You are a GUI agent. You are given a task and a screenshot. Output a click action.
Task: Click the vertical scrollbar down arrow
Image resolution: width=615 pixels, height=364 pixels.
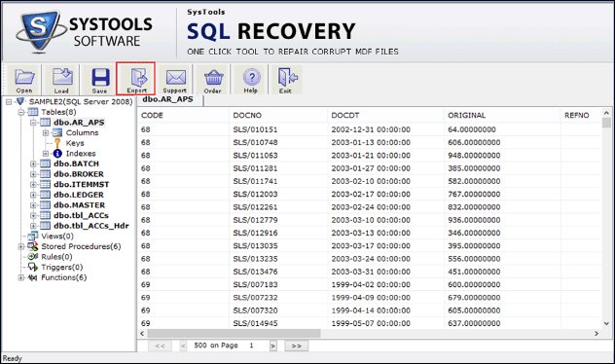click(607, 323)
